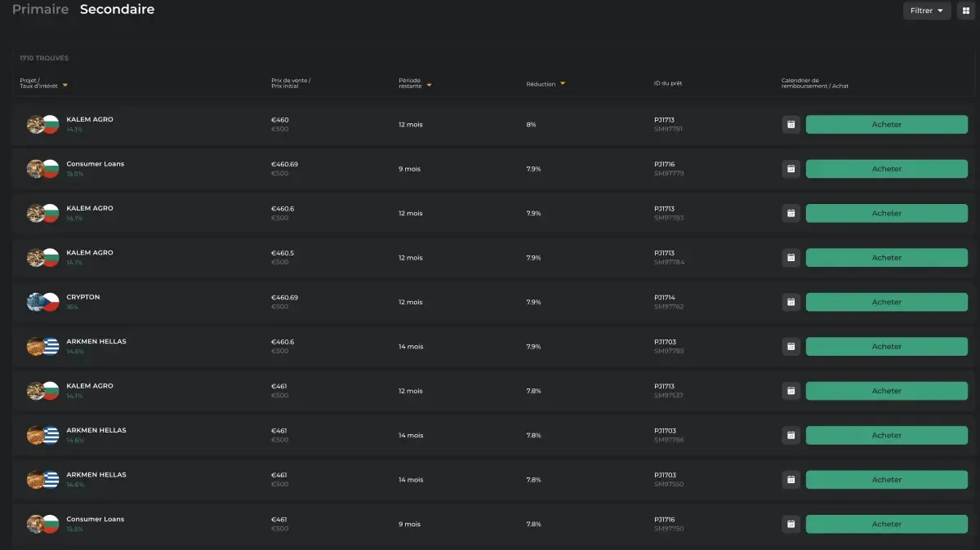Open the ARKMEN HELLAS project SM97785 name
The width and height of the screenshot is (980, 550).
[x=96, y=341]
